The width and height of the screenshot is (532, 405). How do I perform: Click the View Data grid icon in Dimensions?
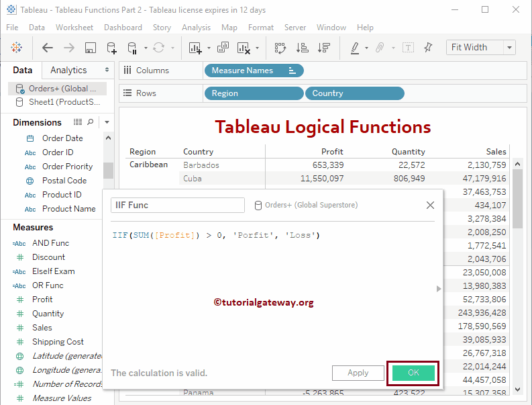coord(78,122)
